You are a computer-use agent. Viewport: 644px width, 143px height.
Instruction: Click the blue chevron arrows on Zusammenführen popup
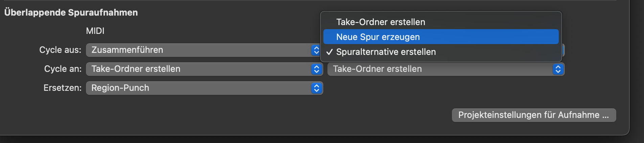pyautogui.click(x=316, y=50)
